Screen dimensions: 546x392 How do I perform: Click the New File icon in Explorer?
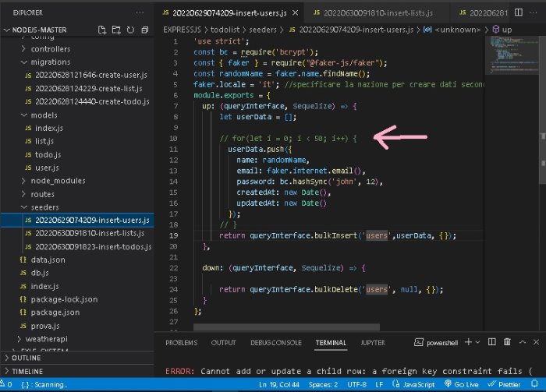point(102,30)
